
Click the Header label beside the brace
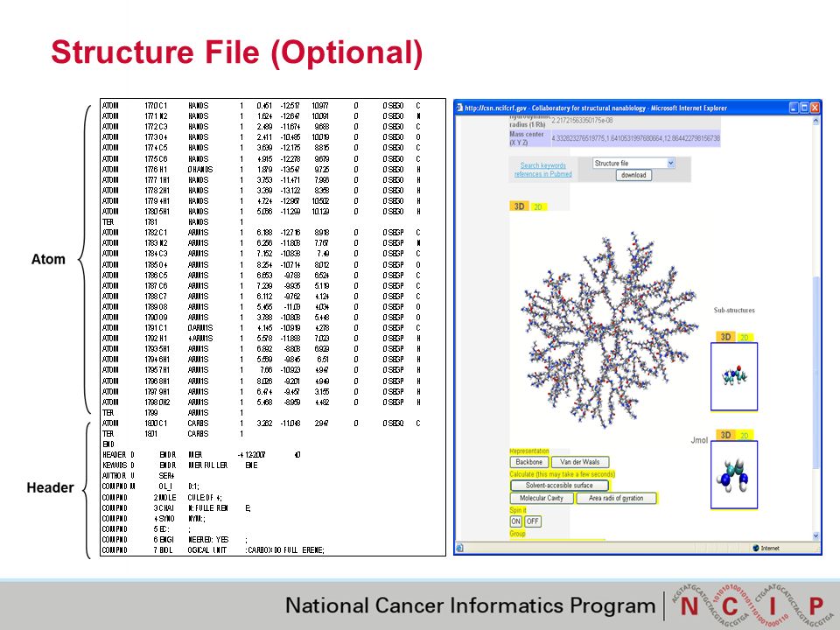tap(51, 487)
